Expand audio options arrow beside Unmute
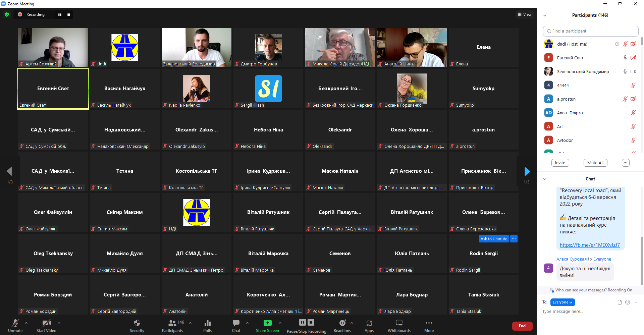 [x=26, y=323]
